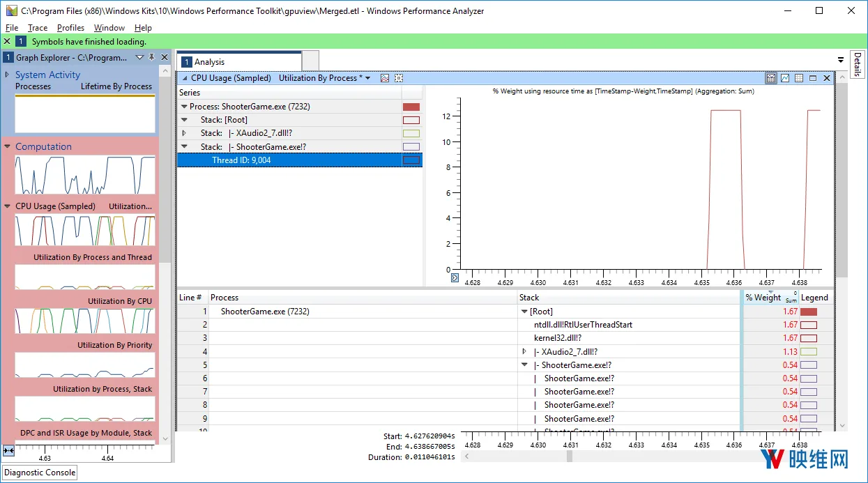Expand the XAudio2_7.dll stack series
868x483 pixels.
tap(184, 133)
